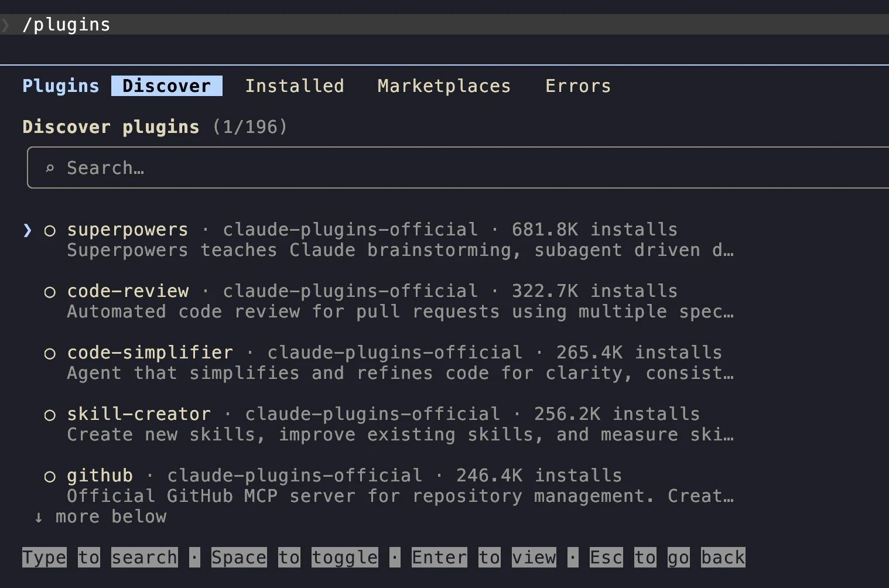The width and height of the screenshot is (889, 588).
Task: Open the Installed tab
Action: (x=295, y=86)
